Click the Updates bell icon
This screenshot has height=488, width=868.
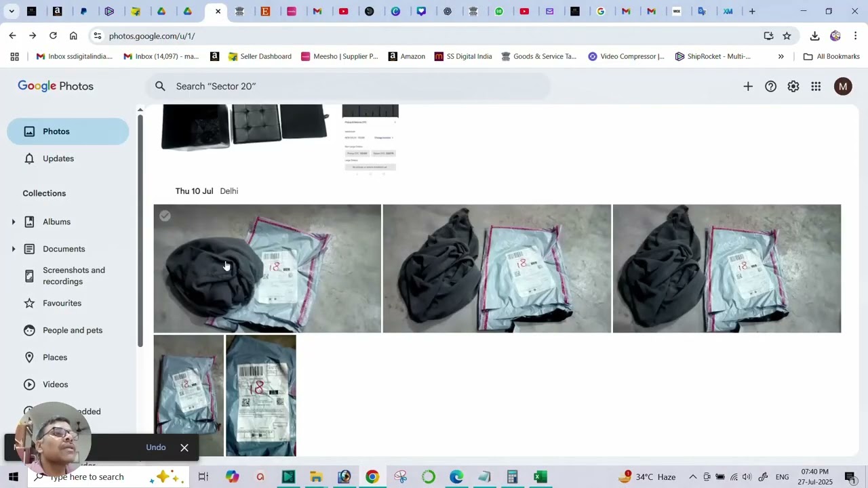29,159
